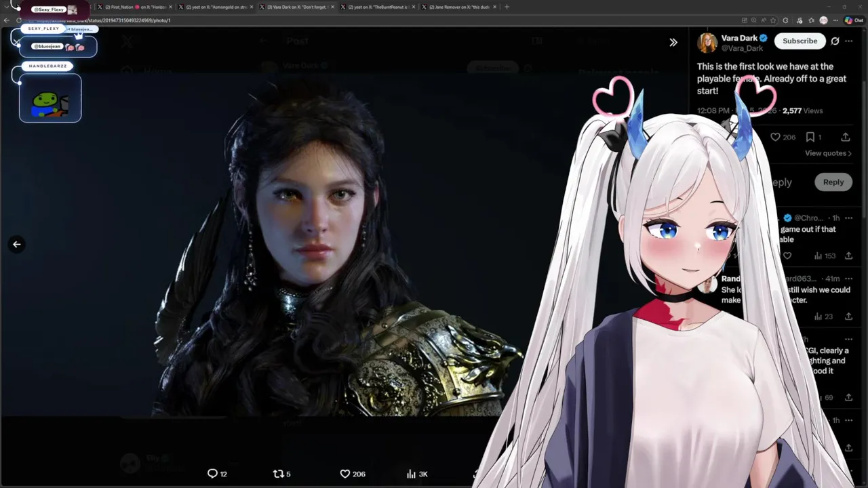Viewport: 868px width, 488px height.
Task: Open the View quotes link
Action: pos(828,153)
